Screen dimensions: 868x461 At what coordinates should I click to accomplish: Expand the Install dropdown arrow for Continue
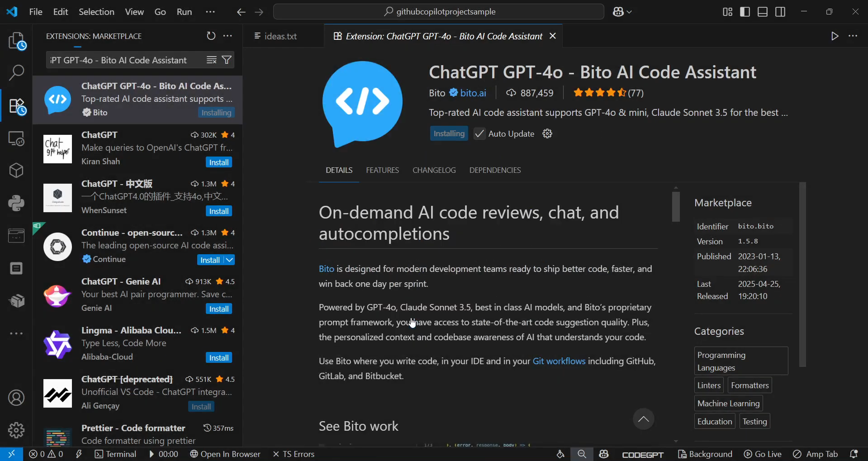[229, 260]
